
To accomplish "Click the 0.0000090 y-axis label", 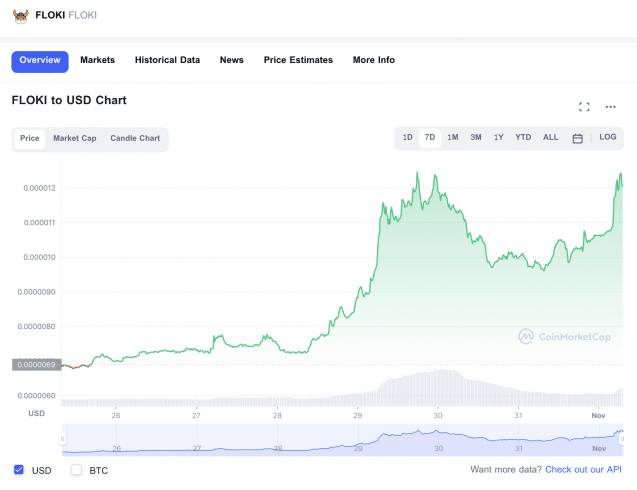I will 36,292.
